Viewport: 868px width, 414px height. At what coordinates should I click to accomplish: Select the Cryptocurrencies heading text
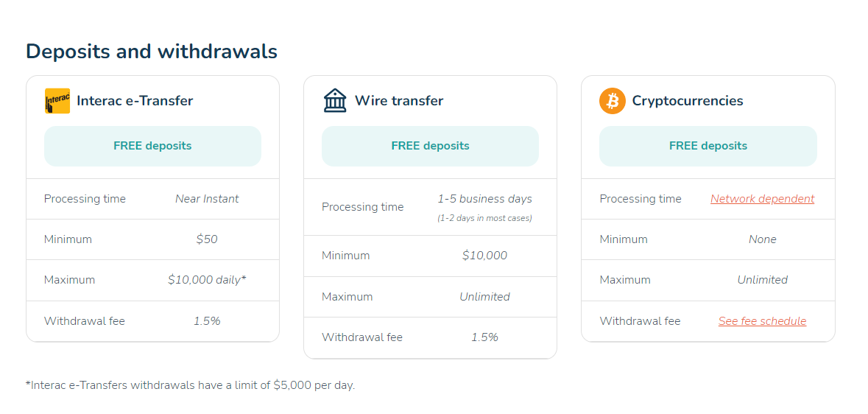tap(688, 101)
